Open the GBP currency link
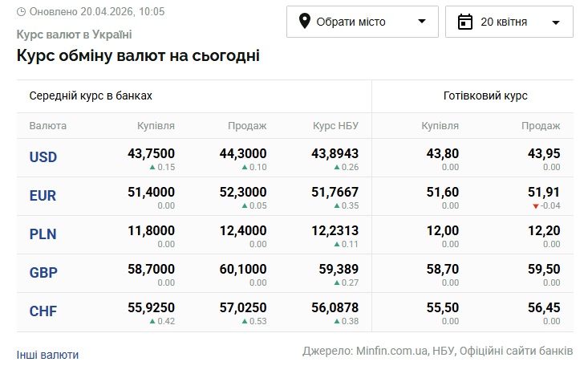Viewport: 588px width, 378px height. coord(43,273)
